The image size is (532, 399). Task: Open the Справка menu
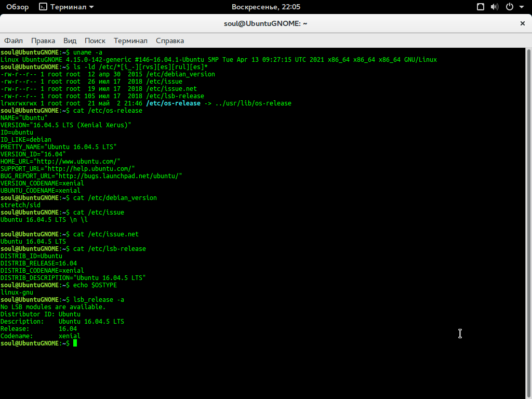coord(170,41)
